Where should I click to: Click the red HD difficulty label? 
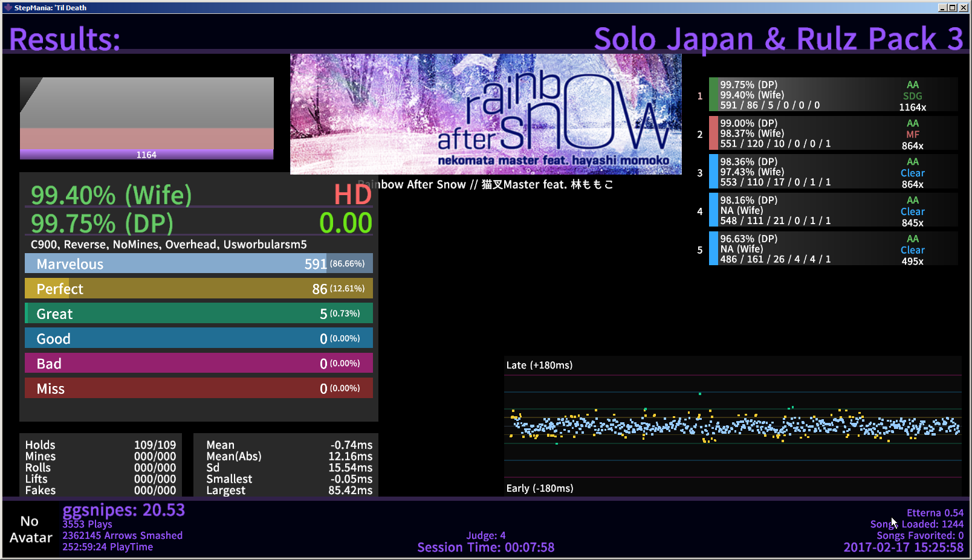click(x=352, y=195)
